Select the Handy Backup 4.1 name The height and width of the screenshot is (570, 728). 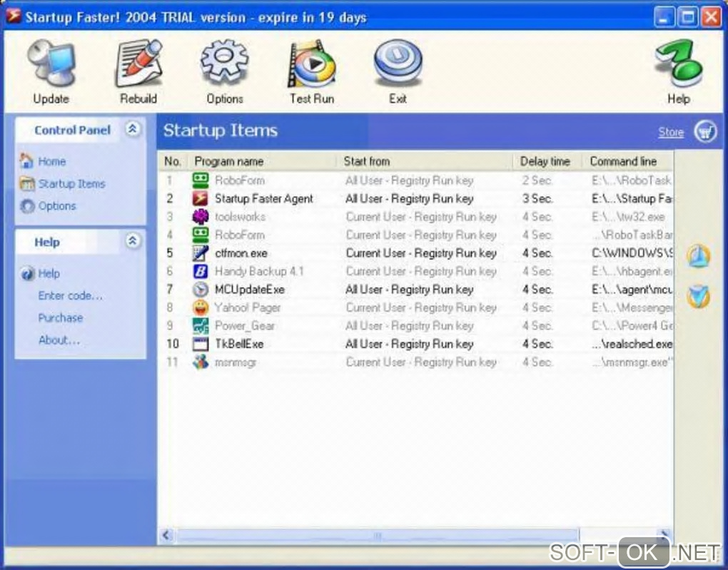tap(259, 271)
